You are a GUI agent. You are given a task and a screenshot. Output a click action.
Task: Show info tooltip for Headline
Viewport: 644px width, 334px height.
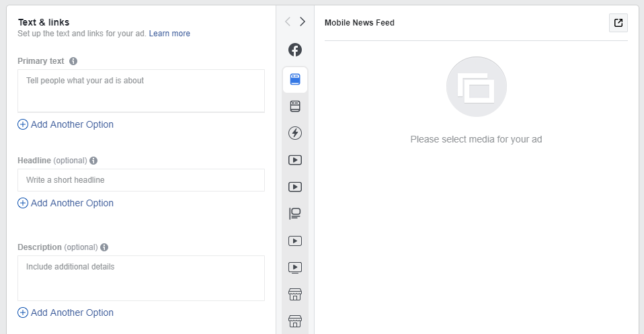[x=93, y=161]
